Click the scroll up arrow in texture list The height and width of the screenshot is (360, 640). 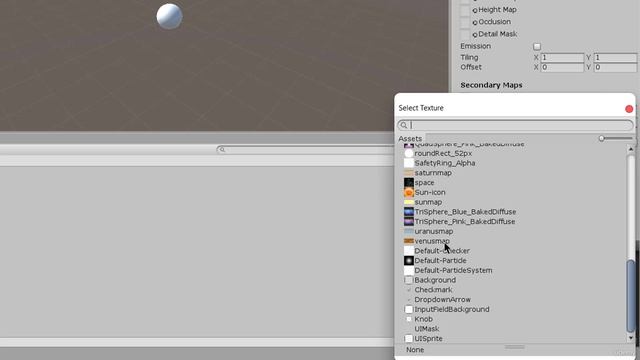(x=631, y=150)
